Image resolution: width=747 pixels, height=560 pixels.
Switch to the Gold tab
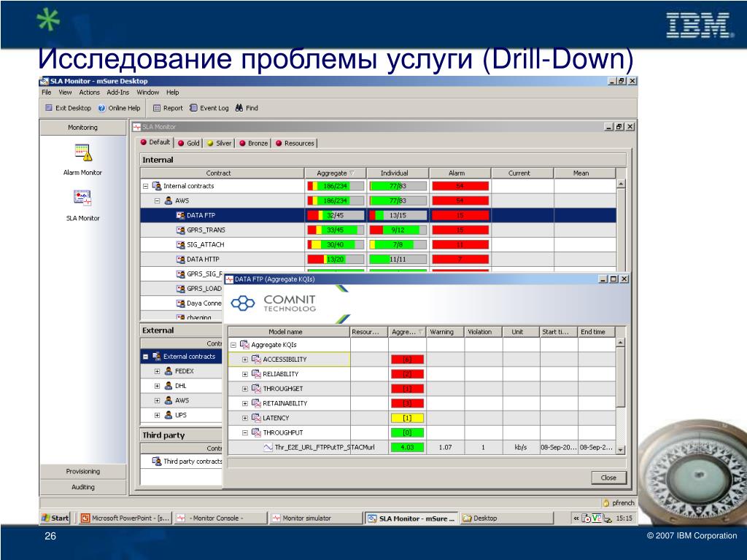[189, 143]
